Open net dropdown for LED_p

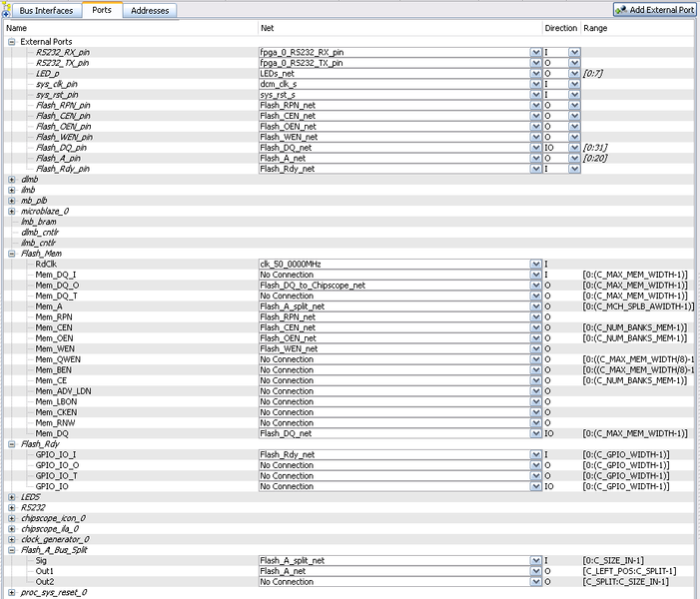pos(535,73)
